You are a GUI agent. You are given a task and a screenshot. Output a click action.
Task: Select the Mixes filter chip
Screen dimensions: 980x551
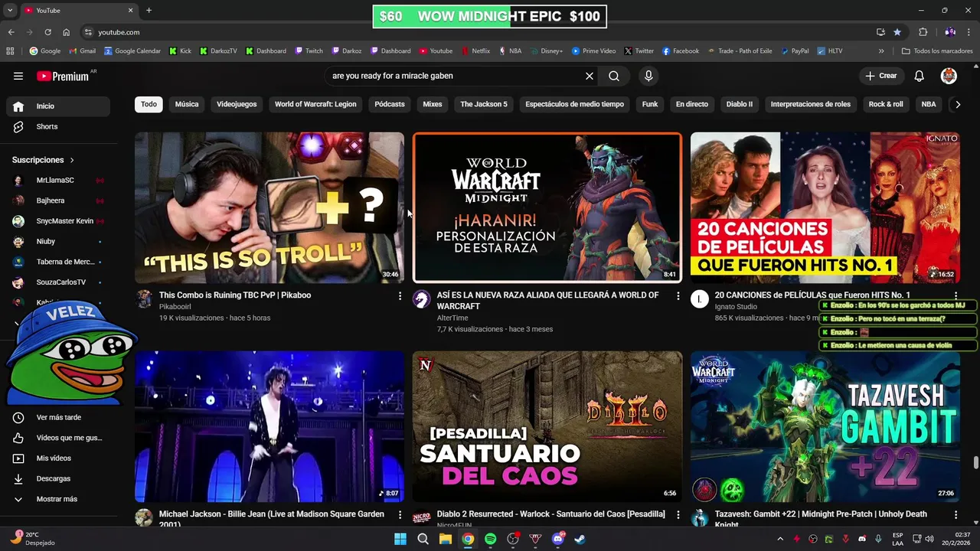tap(433, 104)
